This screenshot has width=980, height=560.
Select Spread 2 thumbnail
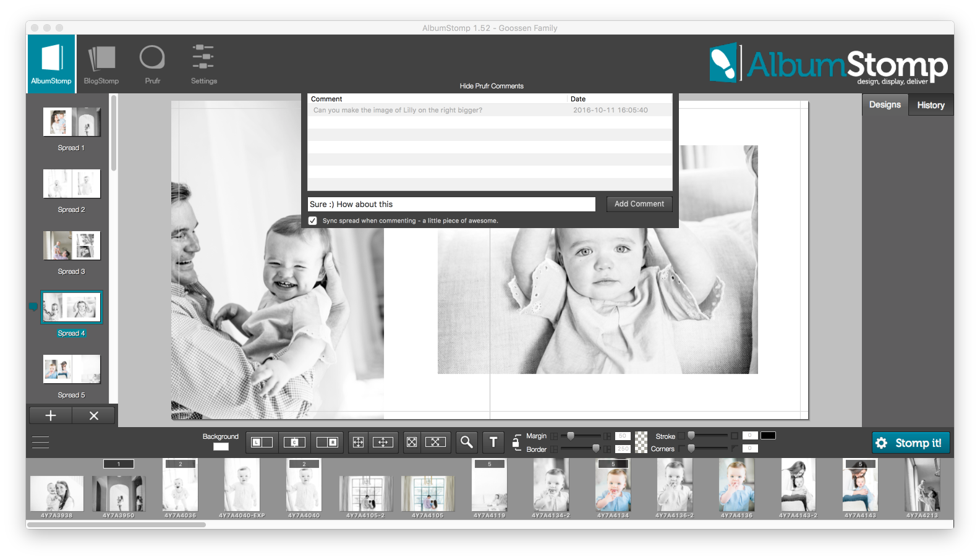[x=72, y=184]
